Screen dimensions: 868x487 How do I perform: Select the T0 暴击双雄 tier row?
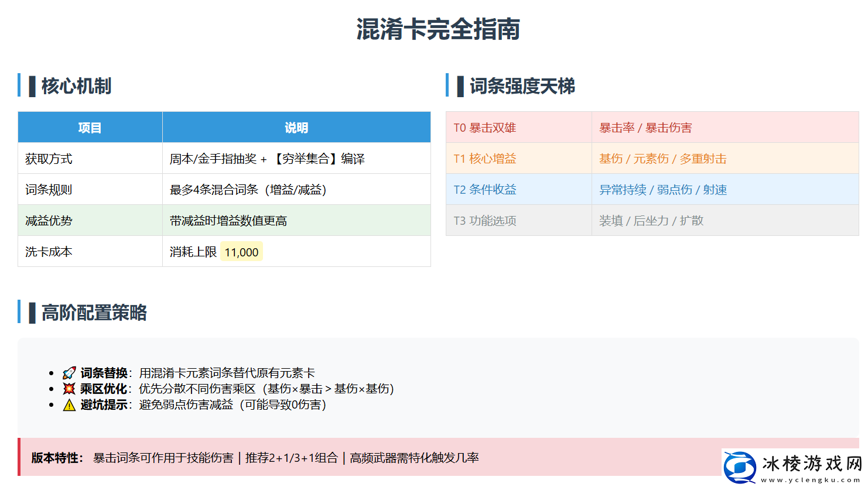coord(650,127)
